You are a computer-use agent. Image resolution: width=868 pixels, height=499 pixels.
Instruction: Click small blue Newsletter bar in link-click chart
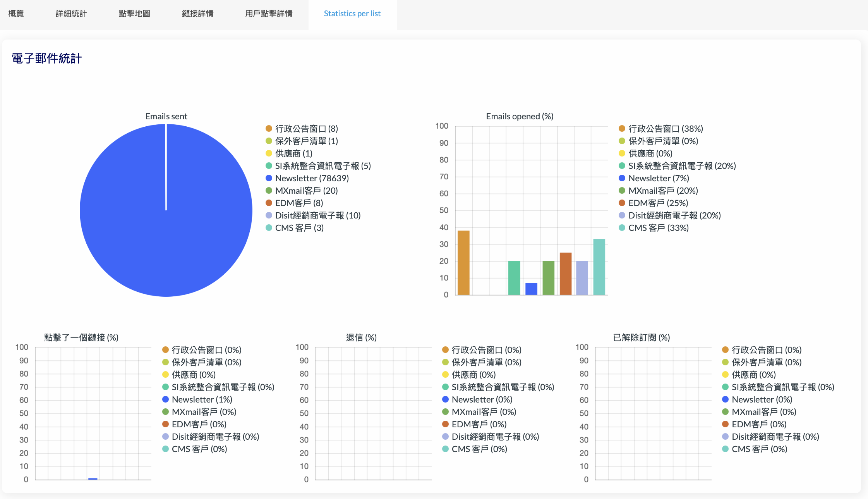tap(93, 479)
